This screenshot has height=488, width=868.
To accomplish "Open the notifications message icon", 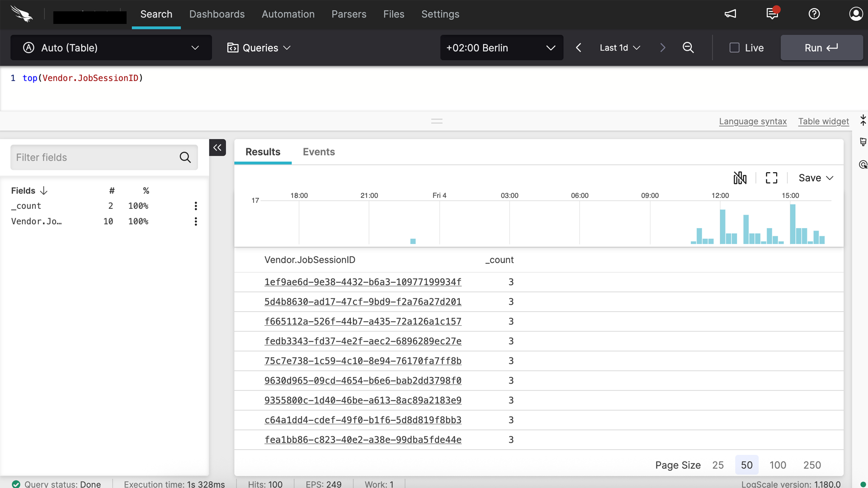I will (x=772, y=14).
